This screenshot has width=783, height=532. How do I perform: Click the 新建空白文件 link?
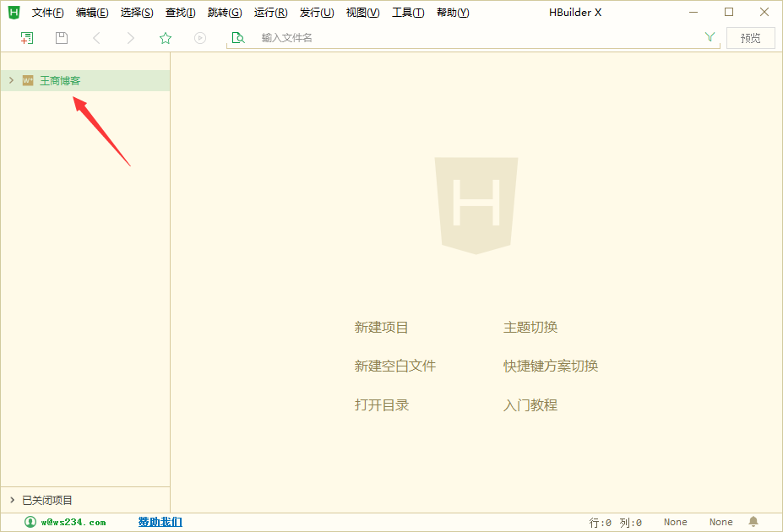tap(395, 366)
